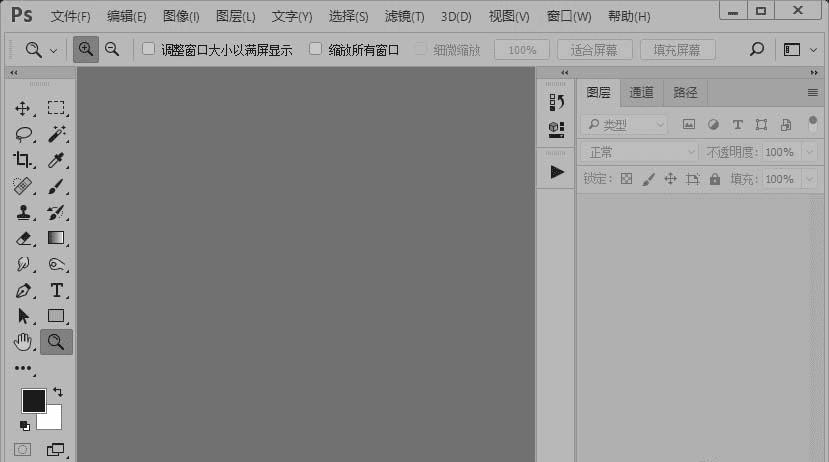The image size is (829, 462).
Task: Open the 文件(F) menu
Action: (70, 16)
